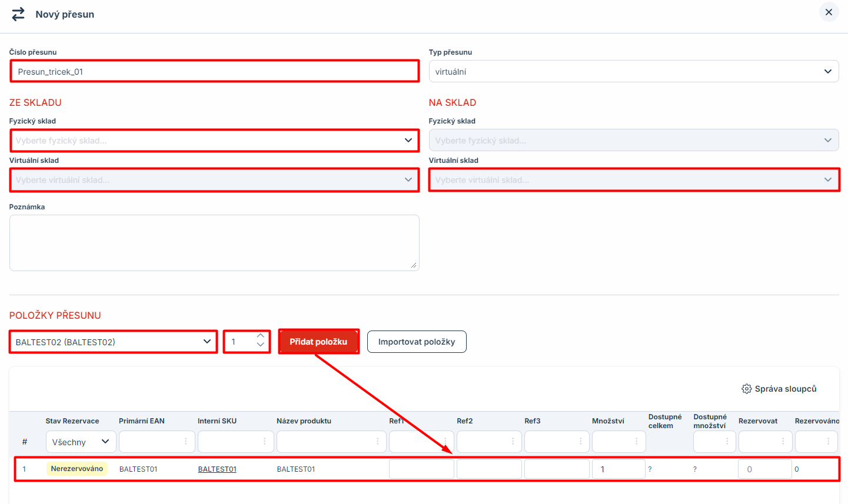This screenshot has height=504, width=848.
Task: Open Množství column filter menu dots
Action: (x=636, y=442)
